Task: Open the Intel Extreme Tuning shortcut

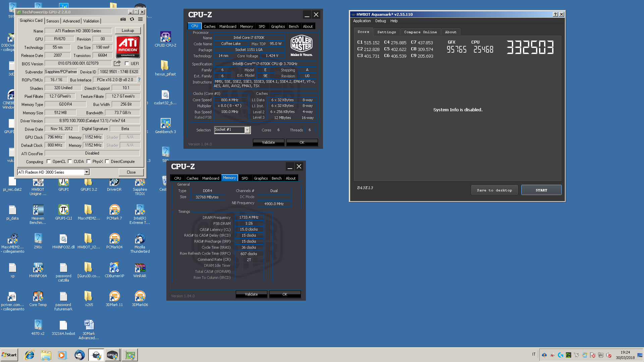Action: (x=140, y=215)
